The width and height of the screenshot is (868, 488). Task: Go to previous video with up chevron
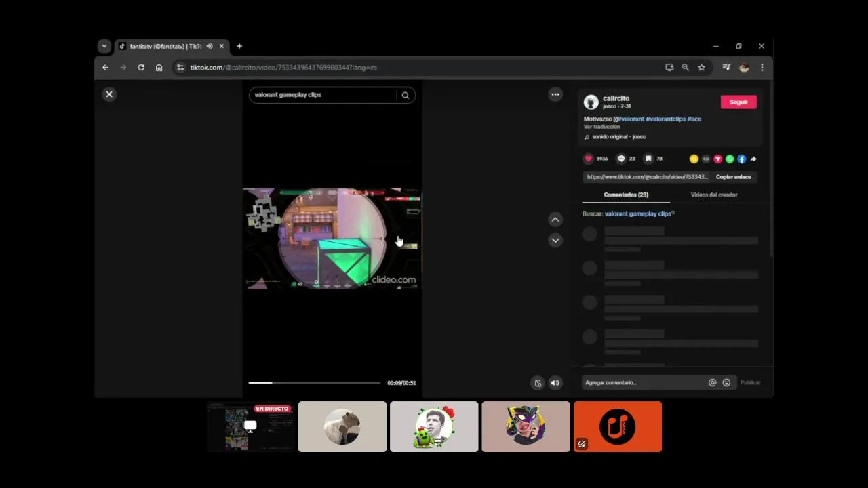(555, 220)
